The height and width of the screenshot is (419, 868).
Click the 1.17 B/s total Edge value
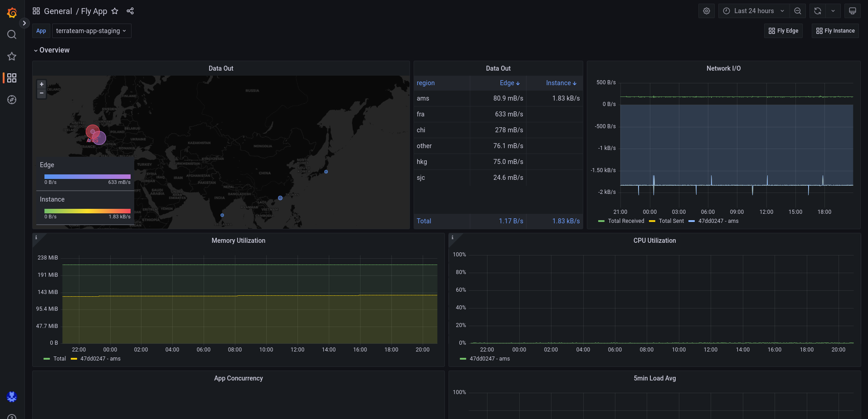click(511, 221)
